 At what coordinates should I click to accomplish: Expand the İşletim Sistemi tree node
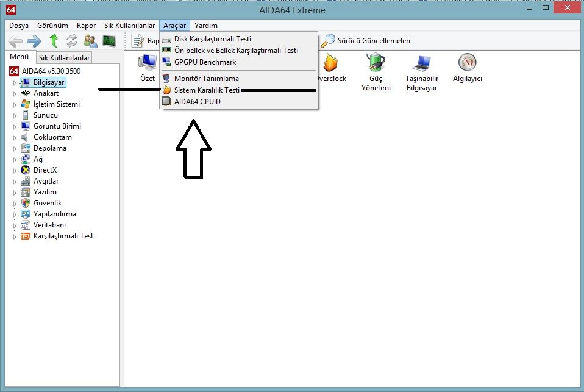click(15, 105)
